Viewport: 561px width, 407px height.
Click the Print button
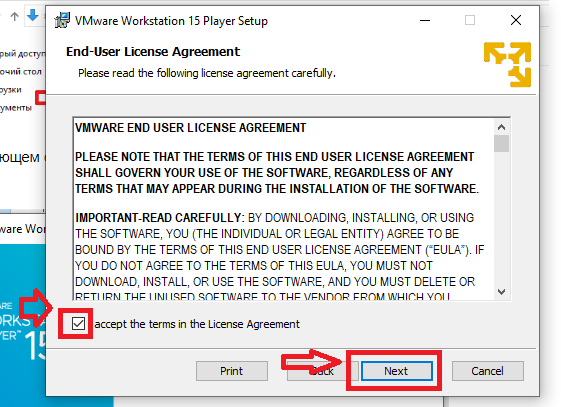[231, 371]
